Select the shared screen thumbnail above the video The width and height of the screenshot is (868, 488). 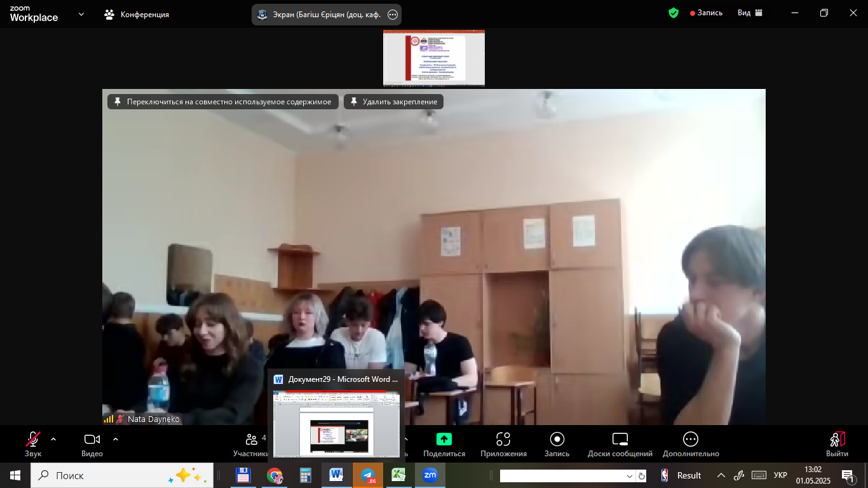pos(434,58)
